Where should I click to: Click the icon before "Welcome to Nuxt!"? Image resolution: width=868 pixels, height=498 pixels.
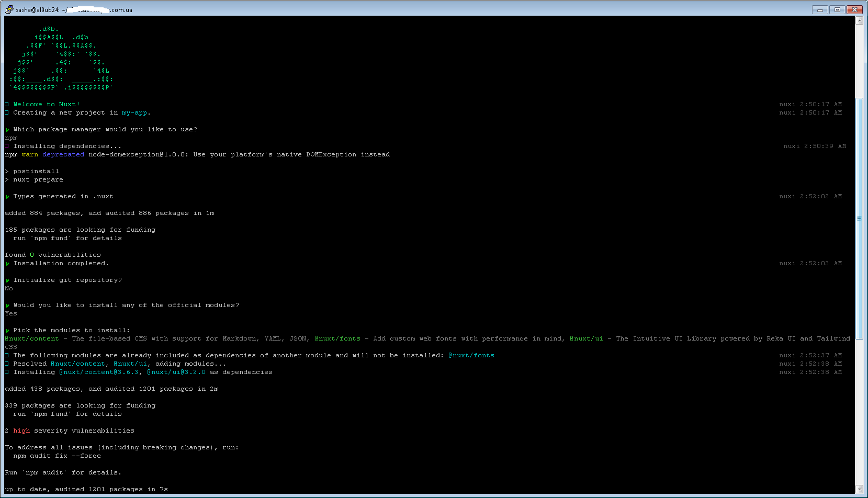7,104
